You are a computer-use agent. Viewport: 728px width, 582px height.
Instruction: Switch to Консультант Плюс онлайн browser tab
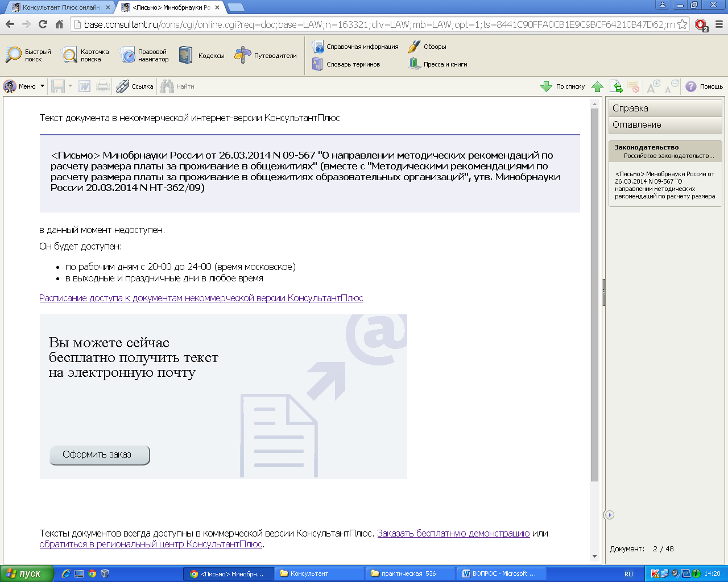coord(60,7)
